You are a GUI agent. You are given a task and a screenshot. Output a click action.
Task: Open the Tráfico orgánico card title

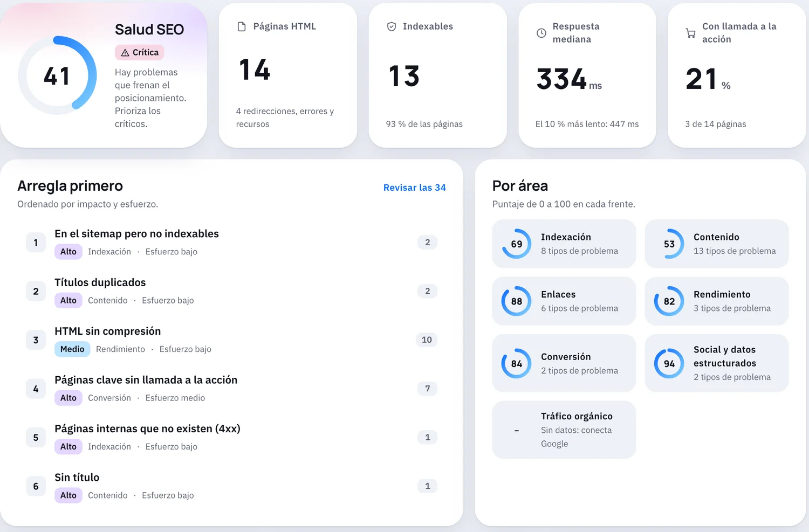tap(577, 416)
